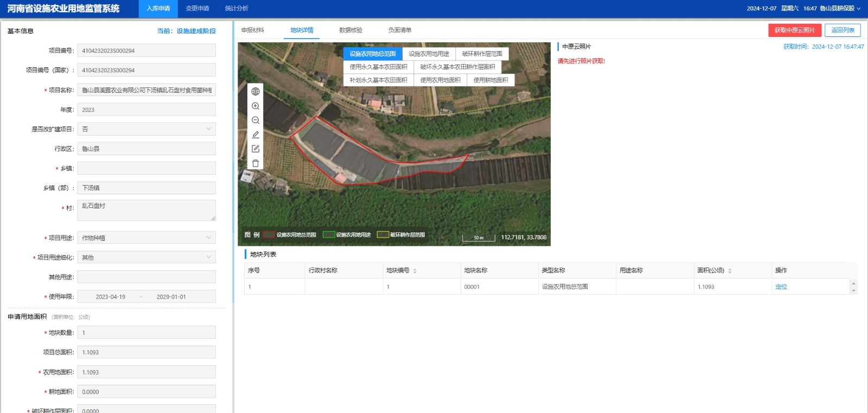Sort by 面积(公顷) column arrows
868x413 pixels.
click(x=730, y=271)
